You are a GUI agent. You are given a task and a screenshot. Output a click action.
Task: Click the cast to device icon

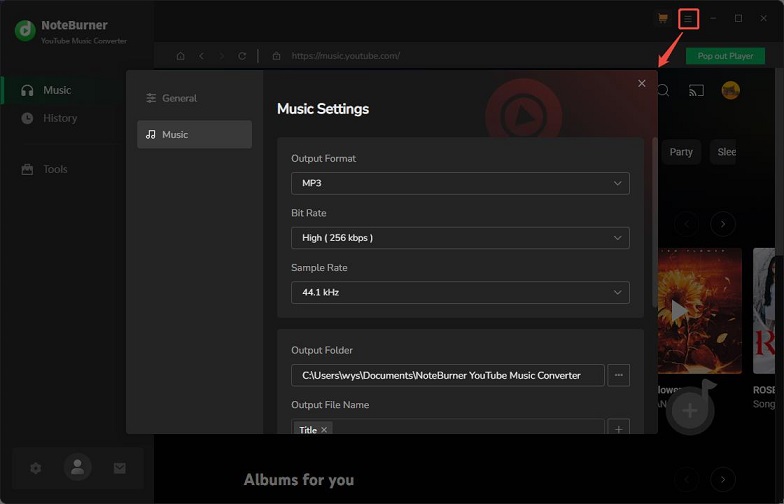pos(696,90)
